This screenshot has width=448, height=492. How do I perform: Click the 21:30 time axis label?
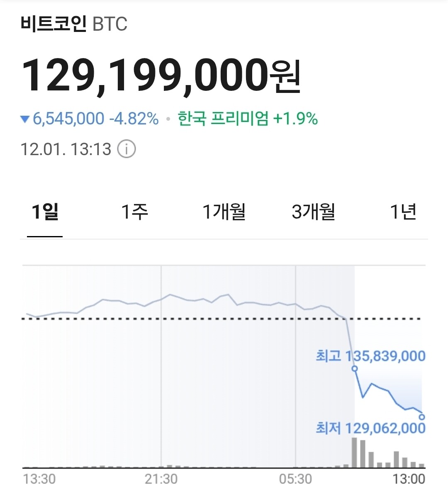161,479
